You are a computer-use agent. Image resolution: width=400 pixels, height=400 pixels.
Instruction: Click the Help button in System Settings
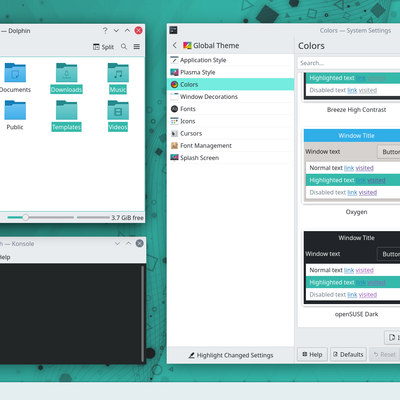(x=312, y=354)
